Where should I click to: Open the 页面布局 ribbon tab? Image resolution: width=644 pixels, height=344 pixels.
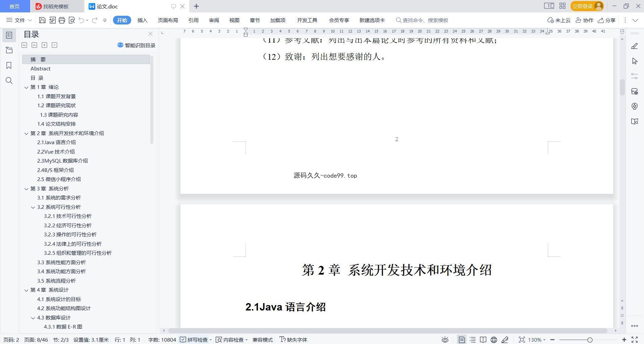click(168, 20)
